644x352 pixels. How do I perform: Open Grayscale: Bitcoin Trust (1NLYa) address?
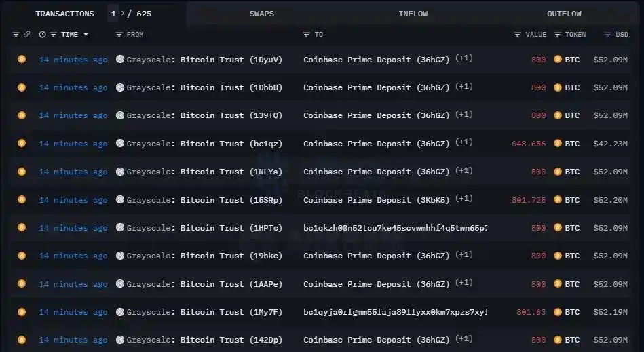pos(204,172)
